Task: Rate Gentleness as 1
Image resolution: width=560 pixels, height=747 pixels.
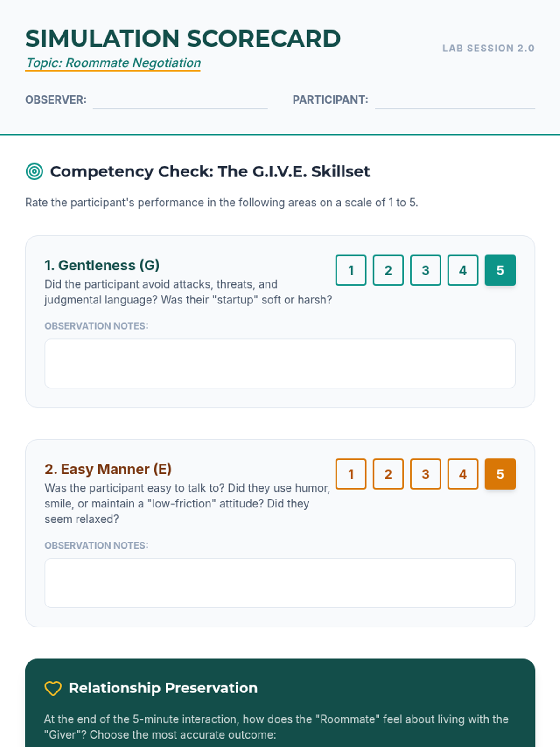Action: point(351,270)
